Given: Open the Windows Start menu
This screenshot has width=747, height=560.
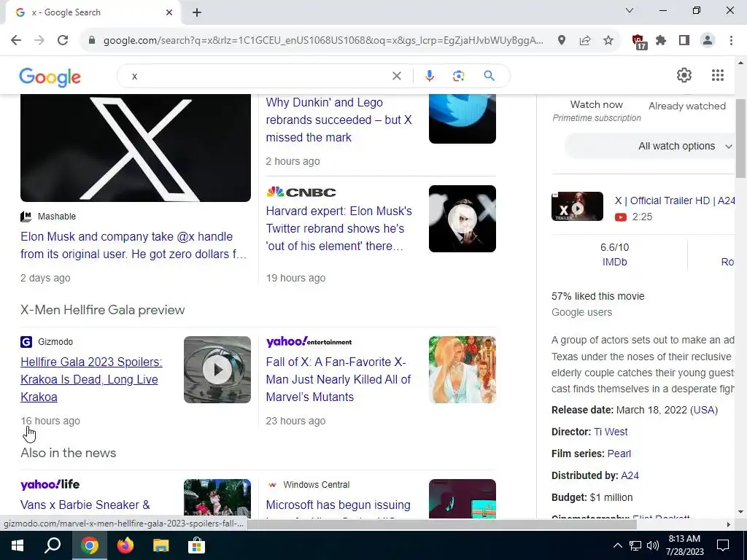Looking at the screenshot, I should (x=18, y=545).
